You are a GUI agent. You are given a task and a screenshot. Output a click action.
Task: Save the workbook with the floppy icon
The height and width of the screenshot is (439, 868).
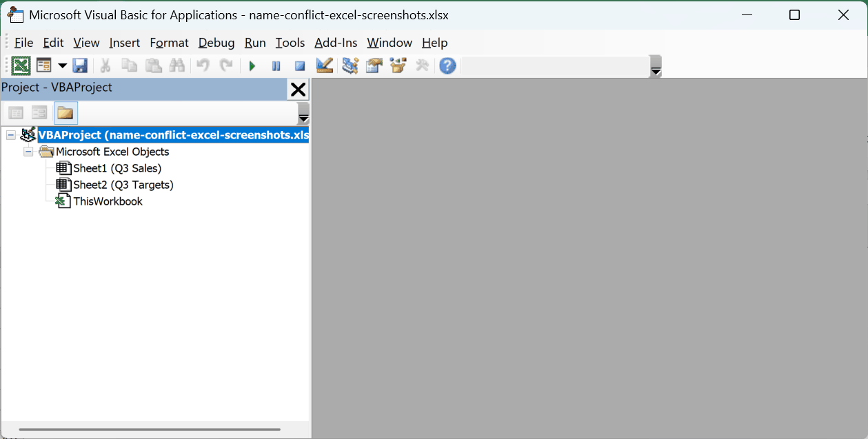(x=80, y=65)
